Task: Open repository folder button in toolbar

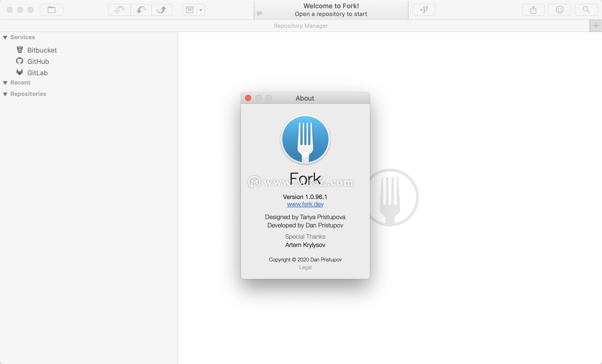Action: point(51,10)
